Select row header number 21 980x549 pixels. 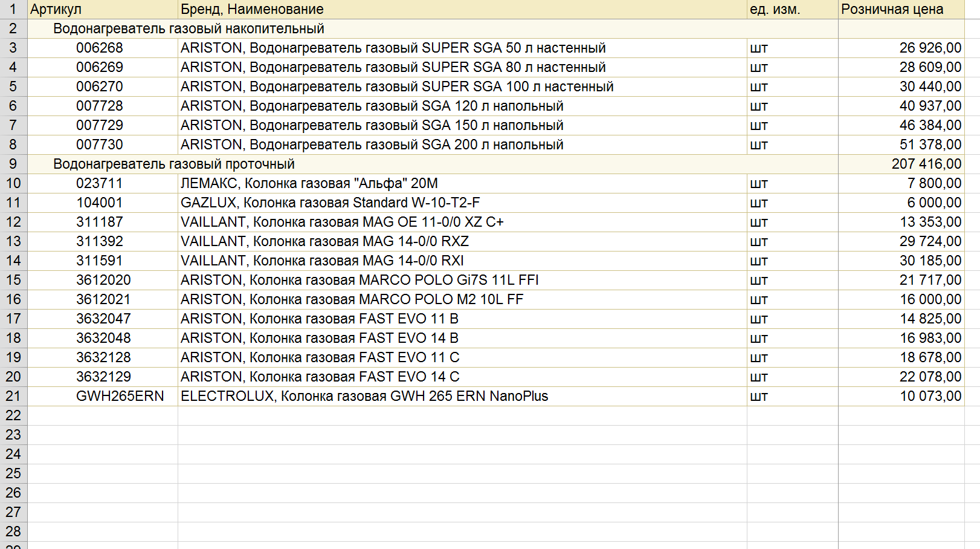pyautogui.click(x=13, y=396)
